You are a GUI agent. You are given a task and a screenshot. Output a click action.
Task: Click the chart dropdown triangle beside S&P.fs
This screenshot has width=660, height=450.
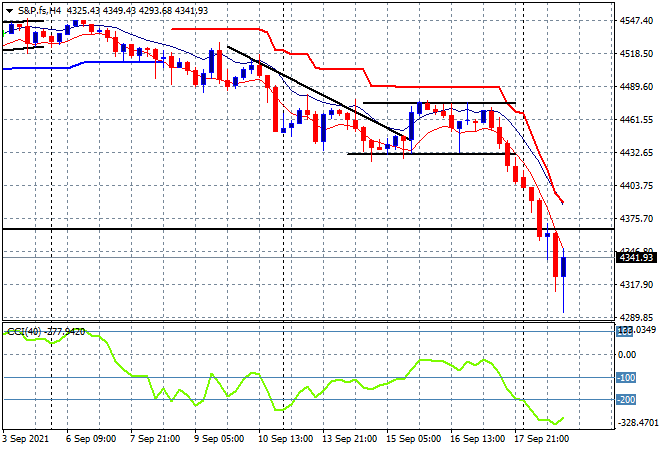click(x=9, y=11)
